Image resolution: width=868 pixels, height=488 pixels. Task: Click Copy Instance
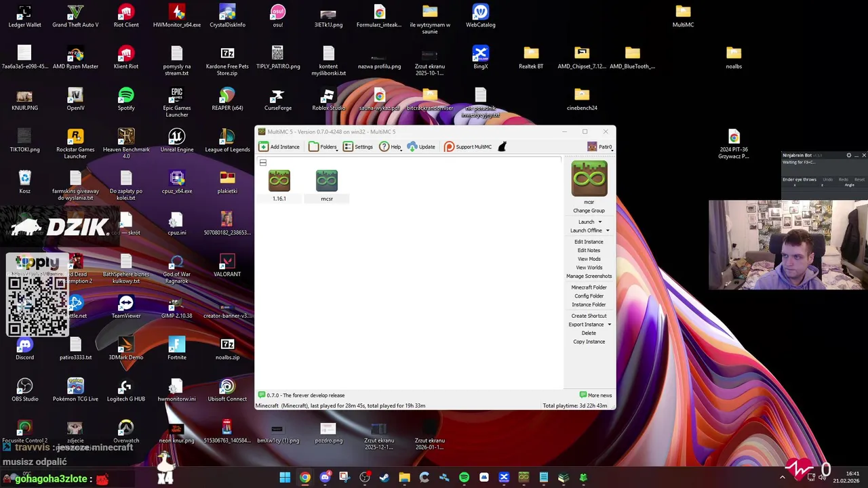pos(589,342)
